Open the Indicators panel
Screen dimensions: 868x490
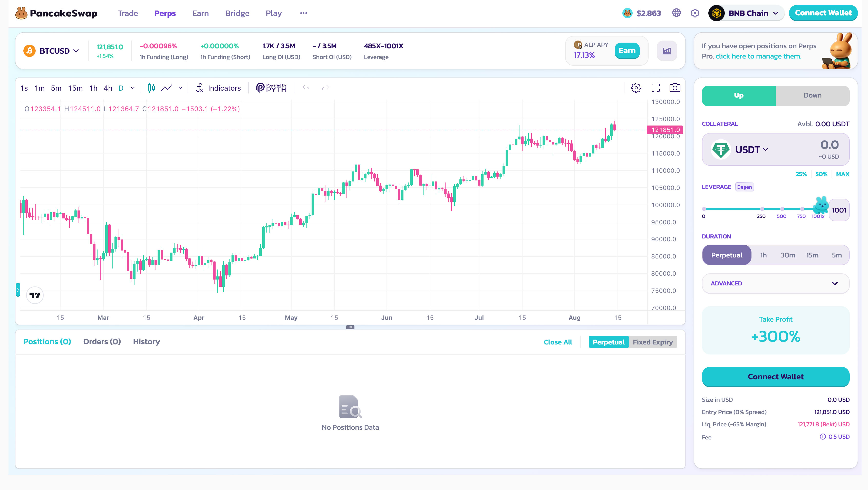pos(218,88)
